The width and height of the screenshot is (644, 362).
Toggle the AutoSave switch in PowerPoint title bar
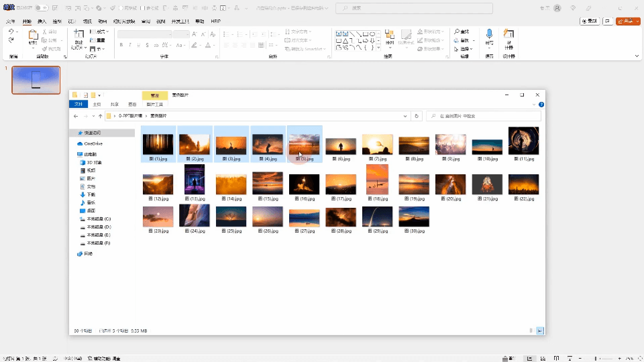[x=41, y=8]
